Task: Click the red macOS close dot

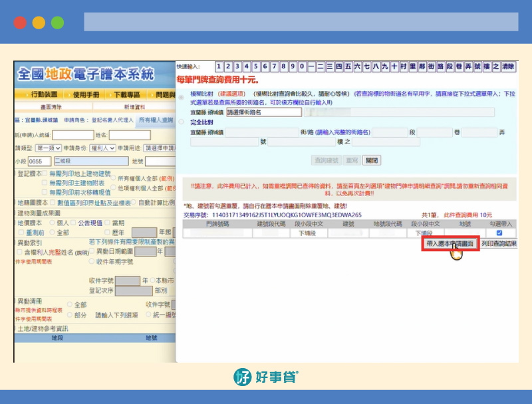Action: click(x=20, y=22)
